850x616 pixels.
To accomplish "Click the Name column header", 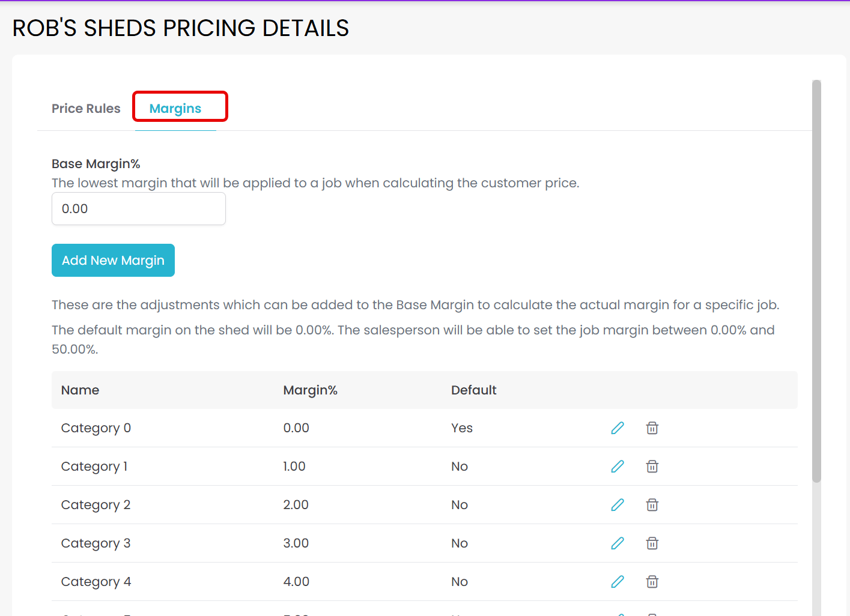I will pyautogui.click(x=80, y=390).
